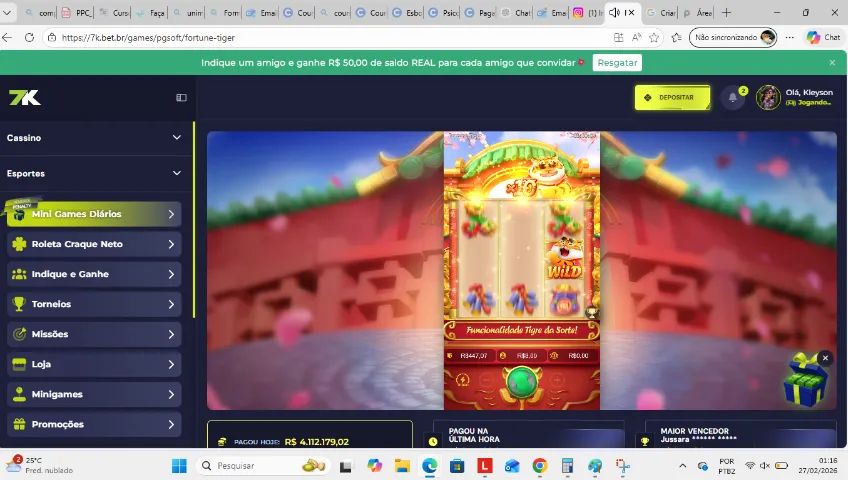The height and width of the screenshot is (480, 848).
Task: Open File Explorer from taskbar
Action: [402, 465]
